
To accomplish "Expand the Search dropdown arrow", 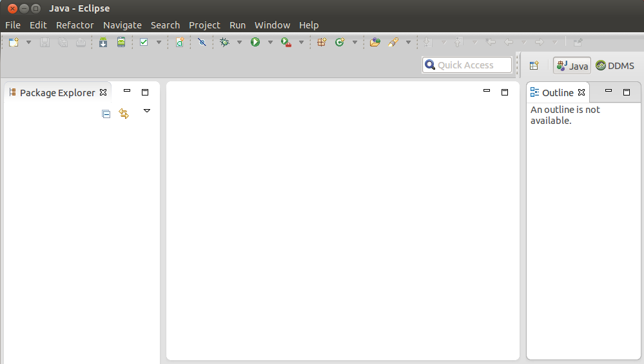I will tap(408, 43).
